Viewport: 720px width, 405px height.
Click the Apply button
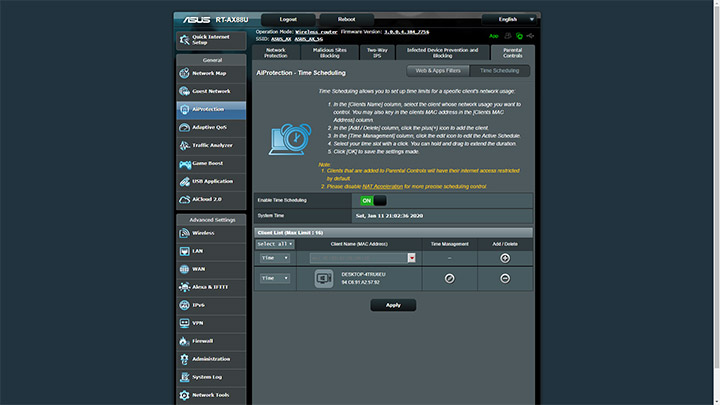(x=393, y=305)
